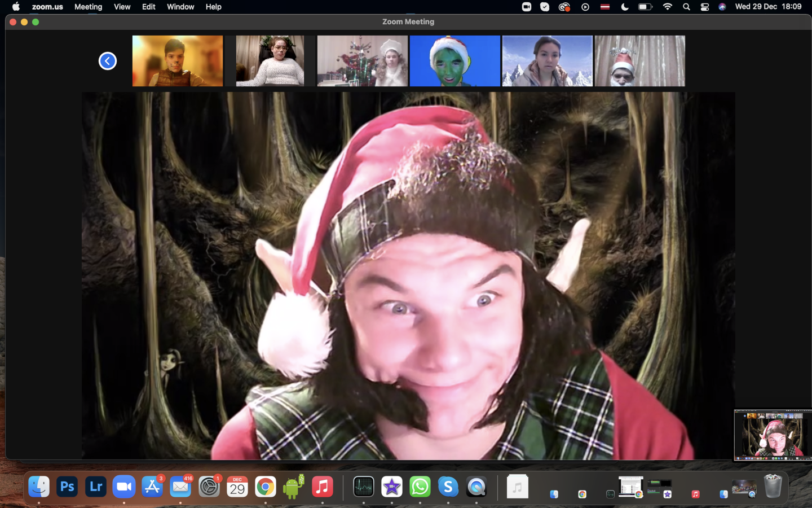The image size is (812, 508).
Task: Launch Siri from the menu bar
Action: coord(722,7)
